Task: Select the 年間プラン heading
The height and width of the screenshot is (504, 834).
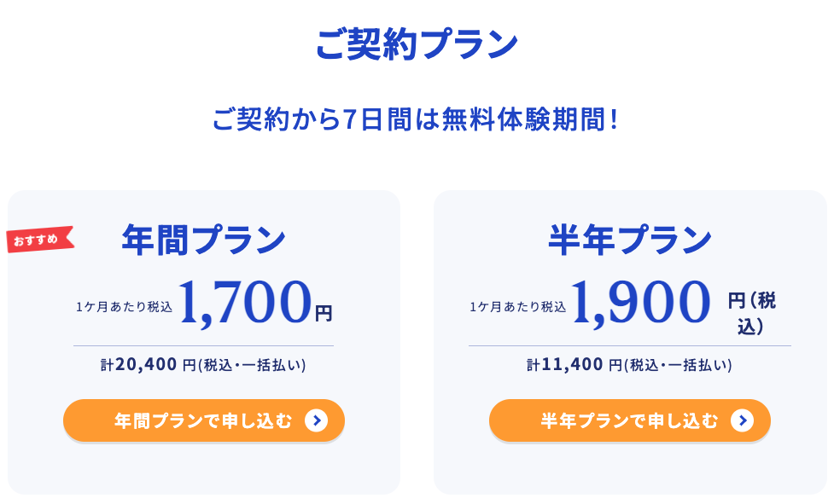Action: pyautogui.click(x=204, y=240)
